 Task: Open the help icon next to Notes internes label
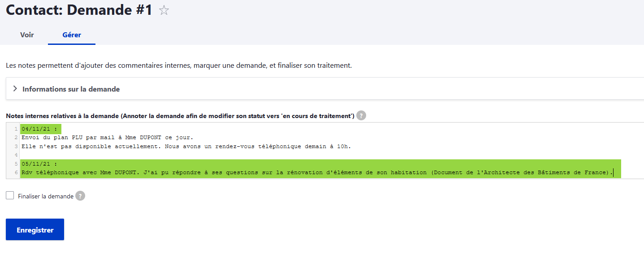click(361, 116)
